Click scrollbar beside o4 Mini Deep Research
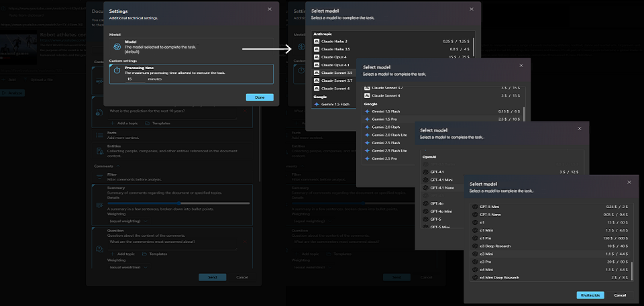The height and width of the screenshot is (306, 644). click(632, 271)
